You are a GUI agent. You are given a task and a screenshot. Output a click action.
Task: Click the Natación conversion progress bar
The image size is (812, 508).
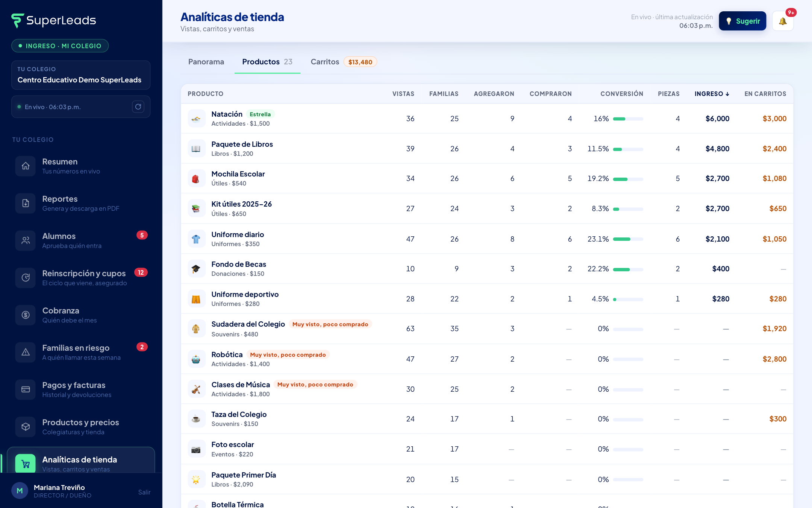click(x=628, y=119)
